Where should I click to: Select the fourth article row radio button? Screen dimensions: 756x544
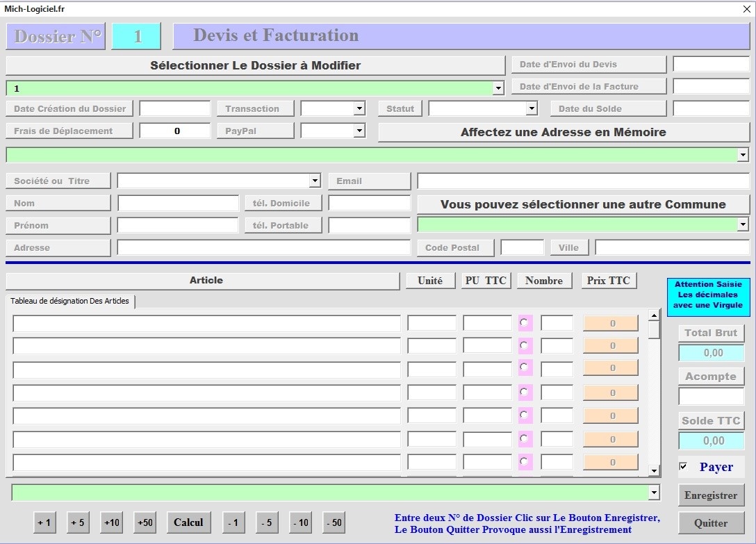[524, 392]
